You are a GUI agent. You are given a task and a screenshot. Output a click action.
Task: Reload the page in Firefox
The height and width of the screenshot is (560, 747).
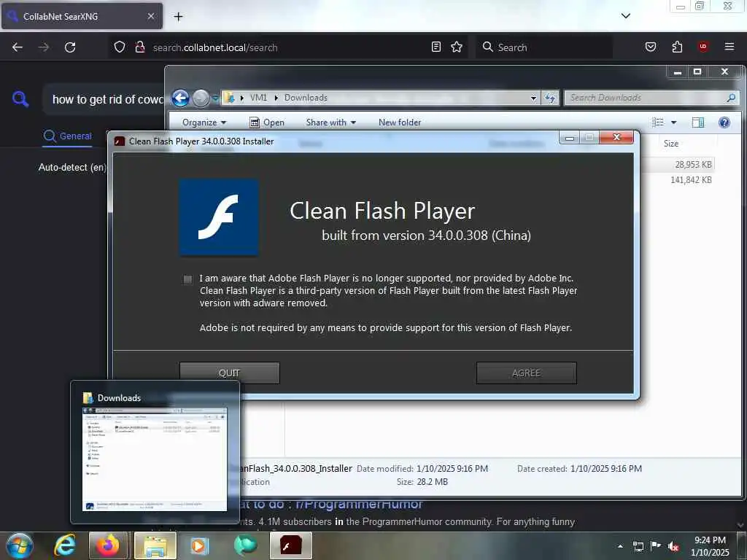pos(70,47)
